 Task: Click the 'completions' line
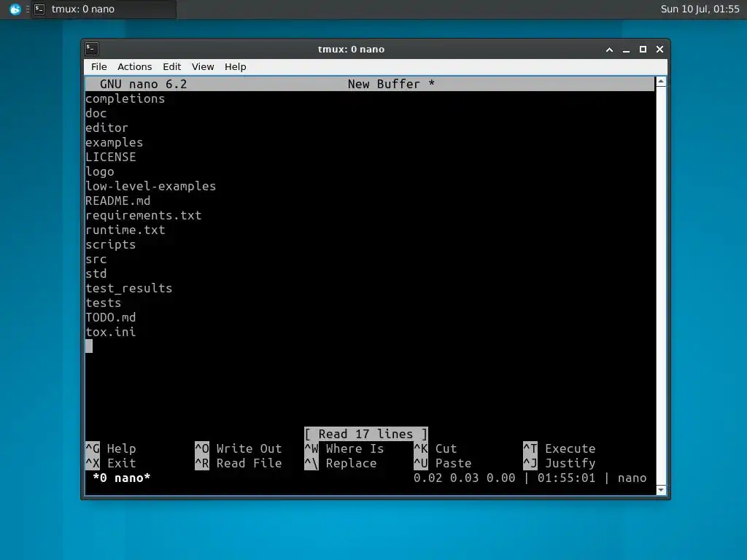(x=125, y=98)
